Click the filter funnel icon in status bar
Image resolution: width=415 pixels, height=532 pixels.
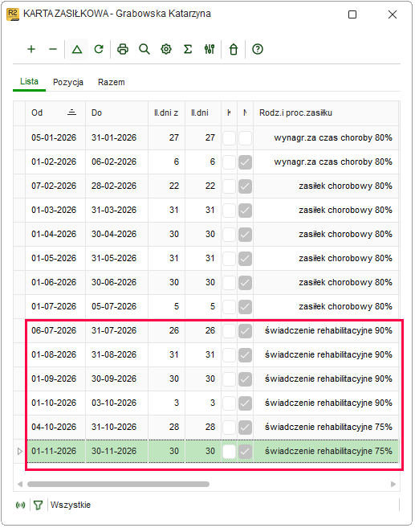coord(39,505)
